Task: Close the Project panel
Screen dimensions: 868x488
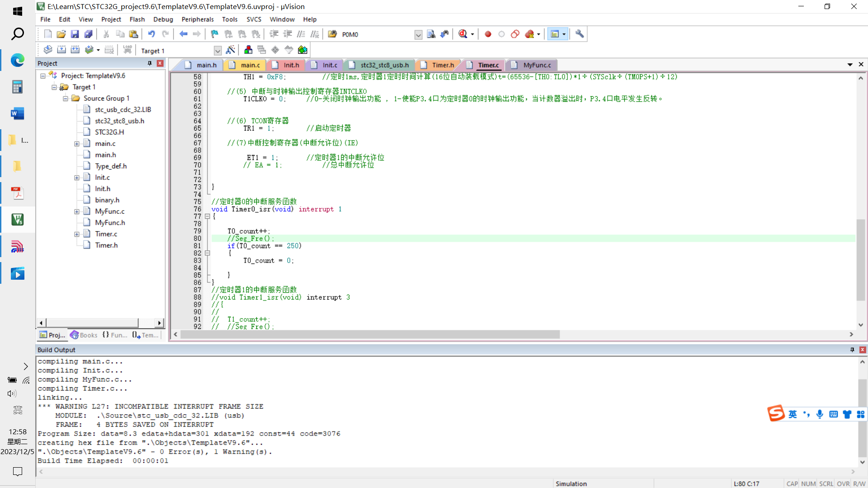Action: point(160,63)
